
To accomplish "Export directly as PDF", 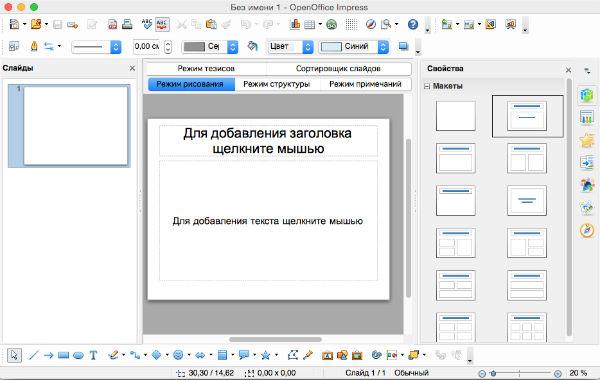I will click(x=112, y=24).
